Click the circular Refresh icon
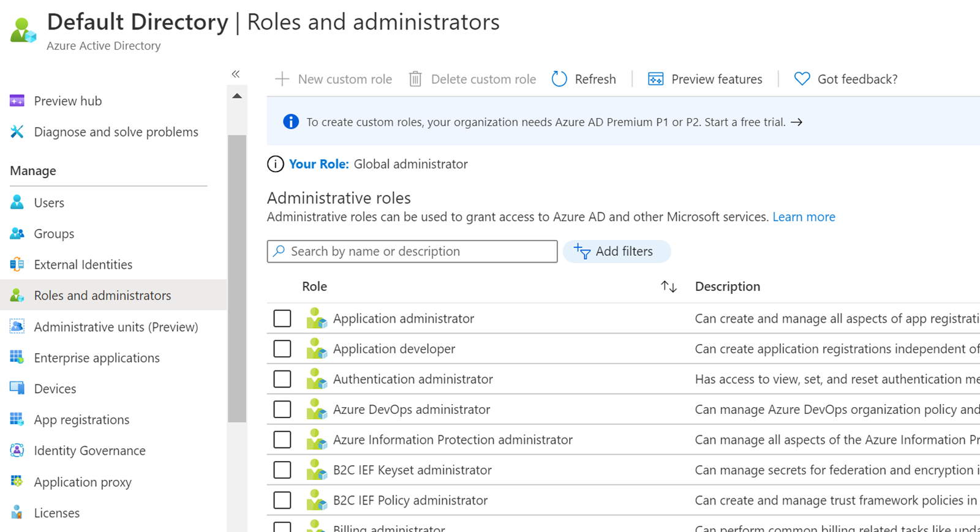The height and width of the screenshot is (532, 980). tap(559, 79)
